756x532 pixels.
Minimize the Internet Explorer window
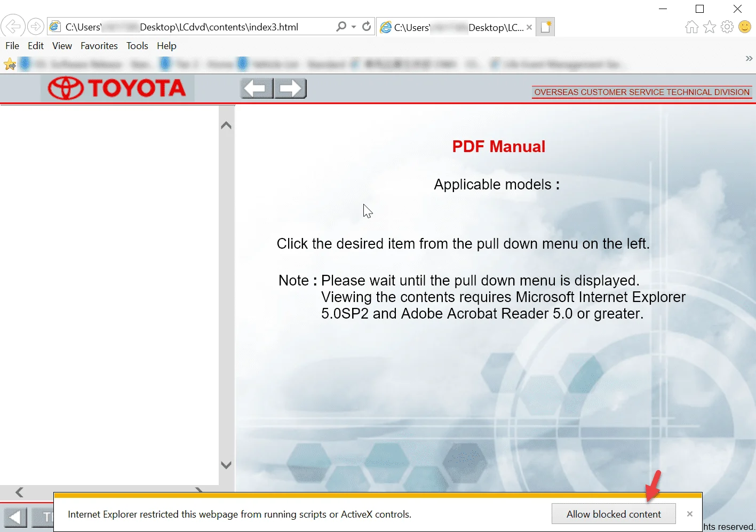663,9
